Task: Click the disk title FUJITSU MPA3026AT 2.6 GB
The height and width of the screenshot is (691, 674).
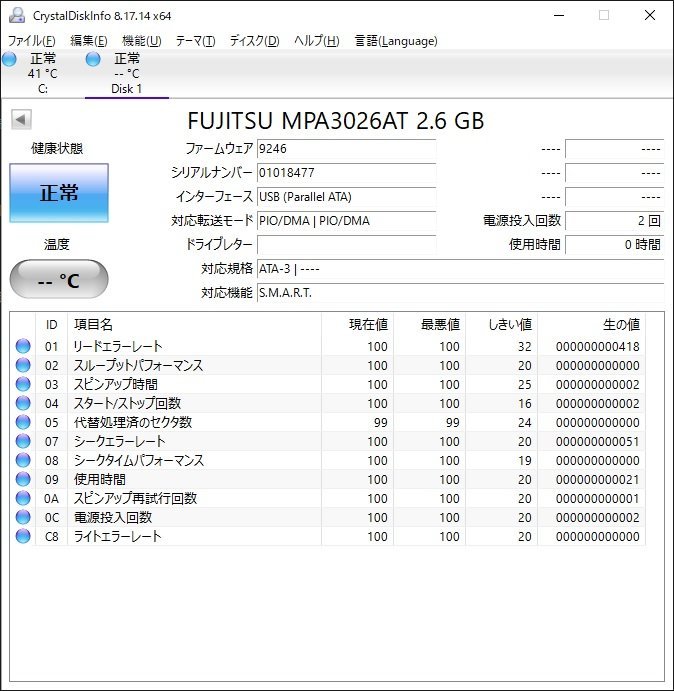Action: pyautogui.click(x=336, y=121)
